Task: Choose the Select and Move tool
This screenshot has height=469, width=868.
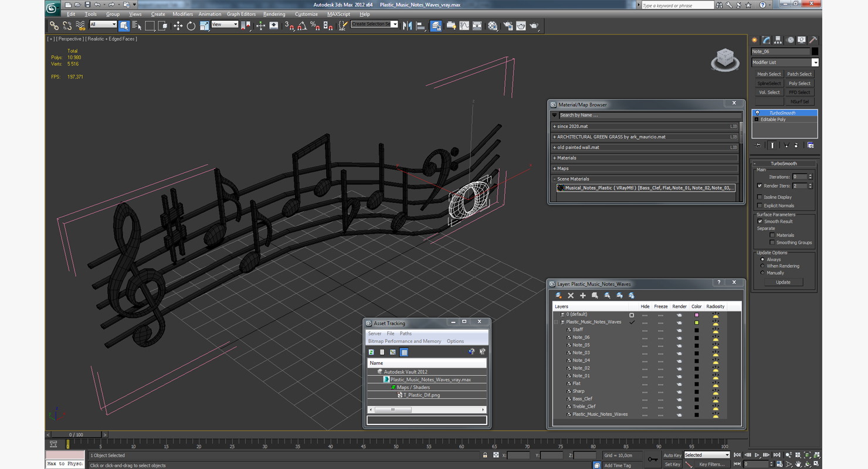Action: [178, 26]
